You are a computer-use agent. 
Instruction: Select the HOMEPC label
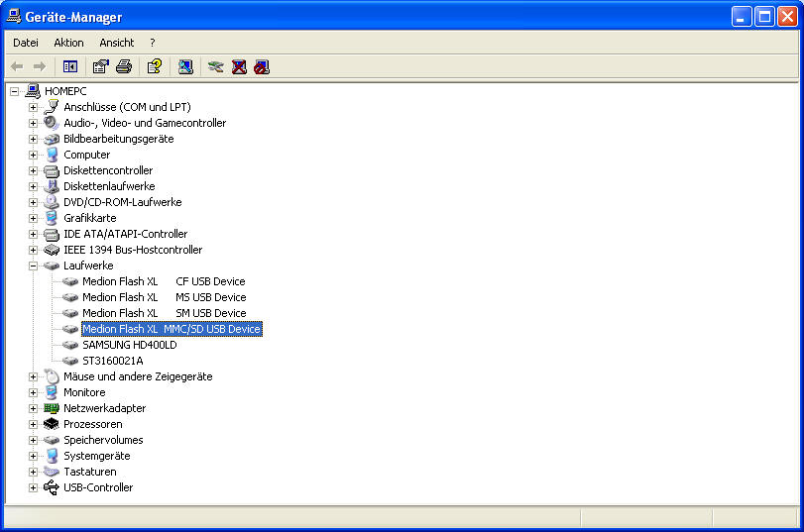(x=65, y=91)
